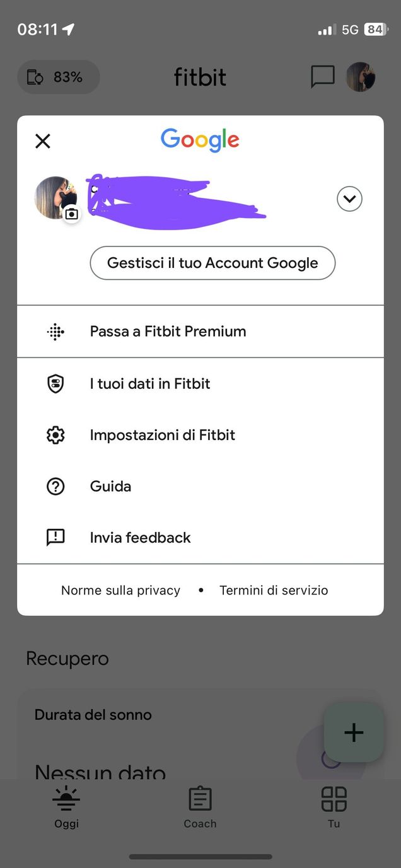Tap the device battery 83% indicator

click(x=58, y=77)
